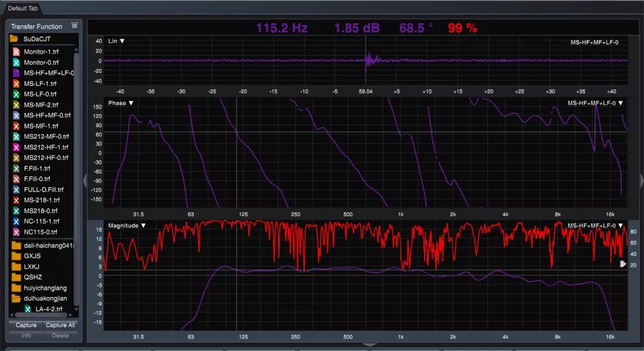
Task: Click the Delete button
Action: [60, 335]
